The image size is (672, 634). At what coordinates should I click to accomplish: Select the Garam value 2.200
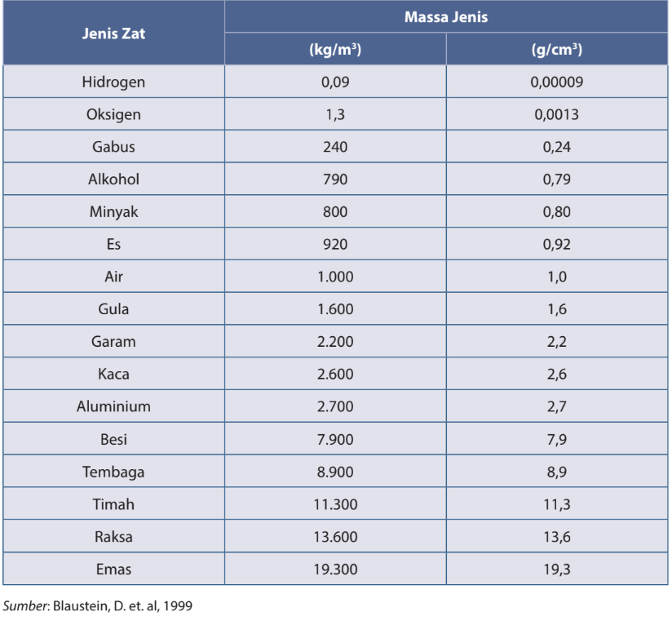(x=335, y=342)
